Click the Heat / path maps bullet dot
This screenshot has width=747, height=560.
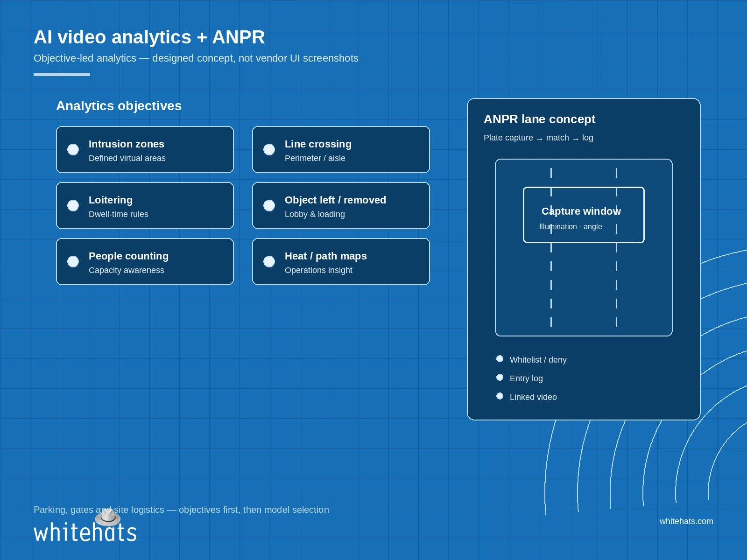[269, 261]
